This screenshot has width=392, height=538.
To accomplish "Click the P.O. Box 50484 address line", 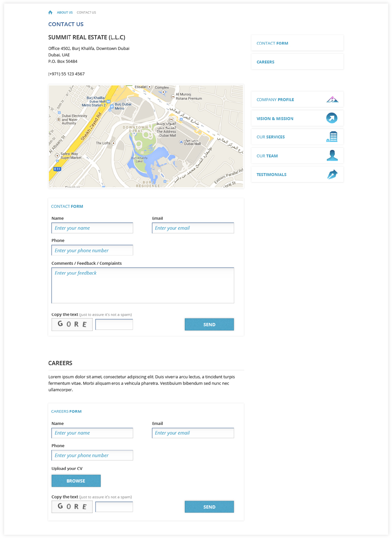I will (63, 61).
